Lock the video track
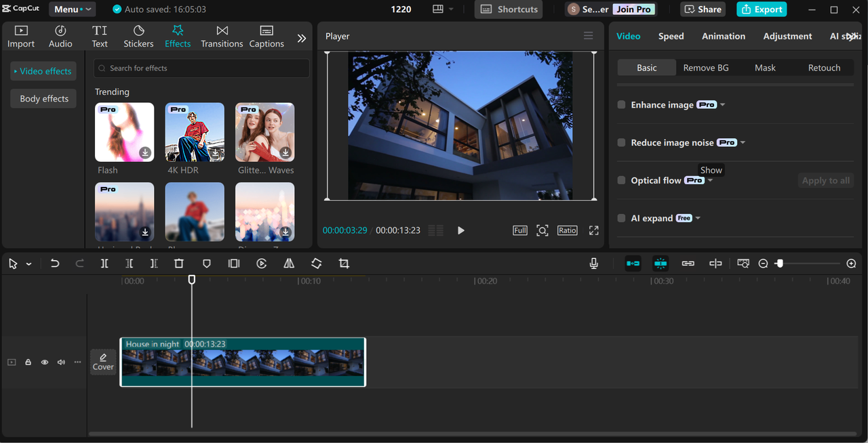868x443 pixels. tap(28, 362)
